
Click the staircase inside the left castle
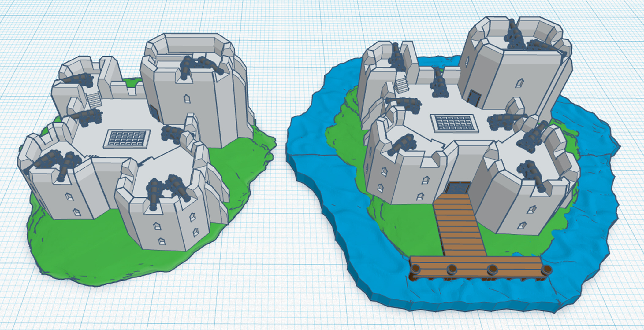coord(94,99)
